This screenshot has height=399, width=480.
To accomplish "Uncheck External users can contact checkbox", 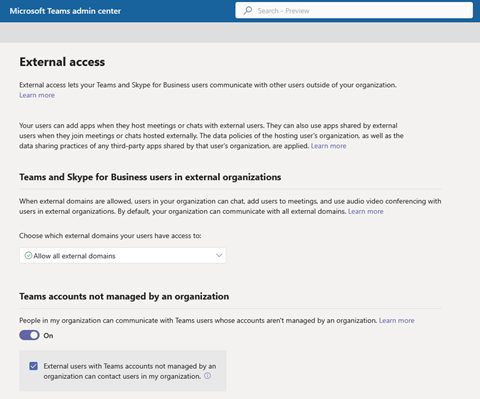I will pos(33,366).
